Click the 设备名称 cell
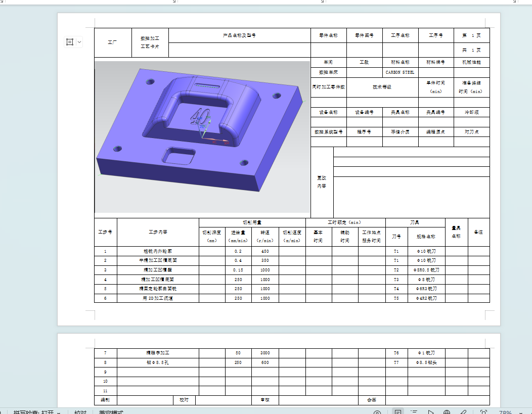 pos(328,112)
